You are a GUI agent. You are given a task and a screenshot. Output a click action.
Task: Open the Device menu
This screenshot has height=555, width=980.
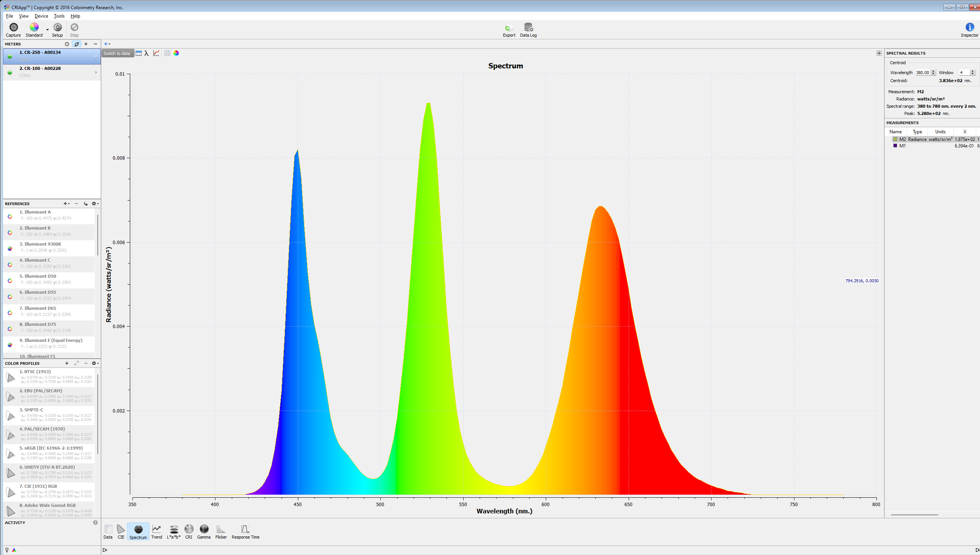(41, 16)
